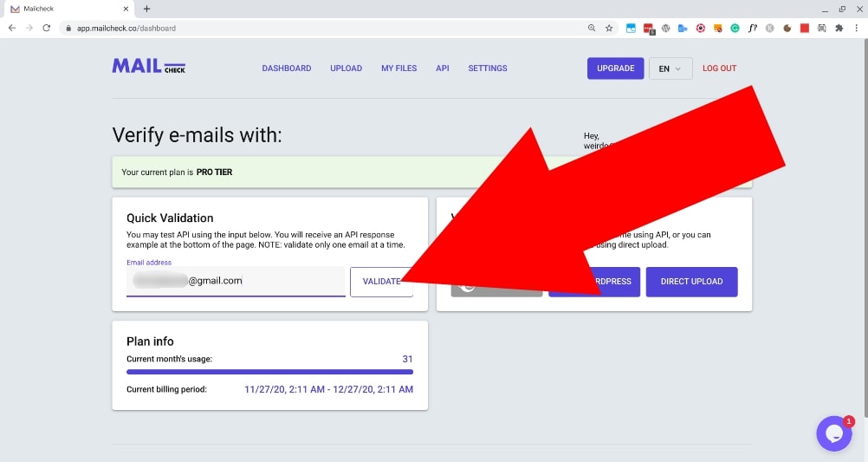Screen dimensions: 868x462
Task: Open the UPLOAD page
Action: tap(346, 68)
